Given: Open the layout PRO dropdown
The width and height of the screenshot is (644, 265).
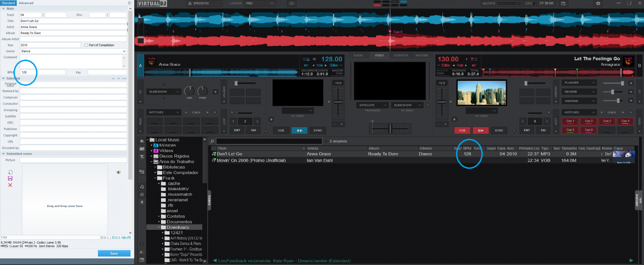Looking at the screenshot, I should point(260,3).
